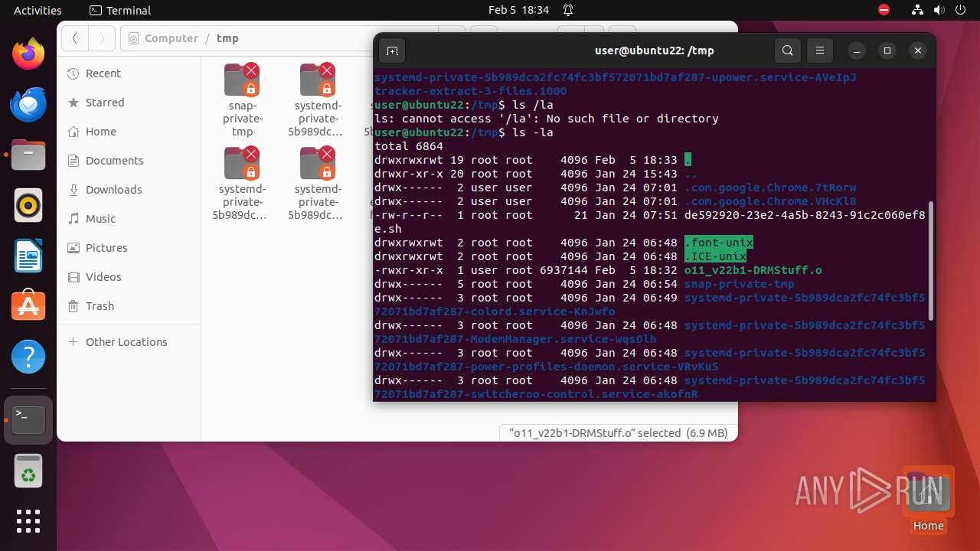
Task: Open the Files app in the dock
Action: [x=28, y=155]
